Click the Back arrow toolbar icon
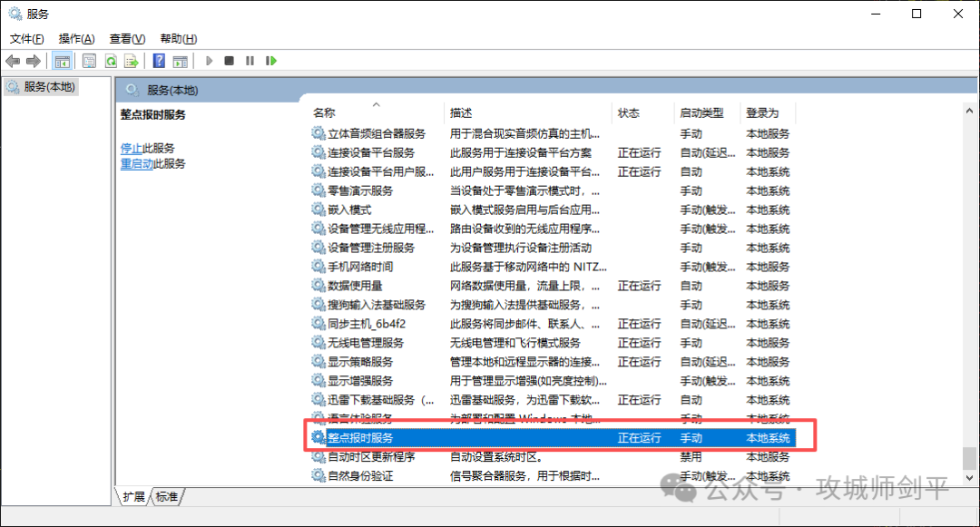The image size is (980, 527). 13,61
